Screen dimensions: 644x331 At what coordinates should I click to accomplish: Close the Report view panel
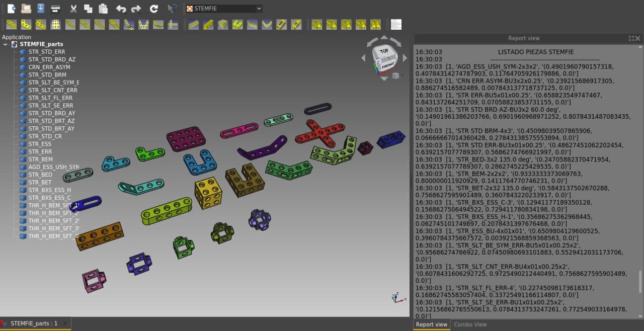pyautogui.click(x=638, y=38)
